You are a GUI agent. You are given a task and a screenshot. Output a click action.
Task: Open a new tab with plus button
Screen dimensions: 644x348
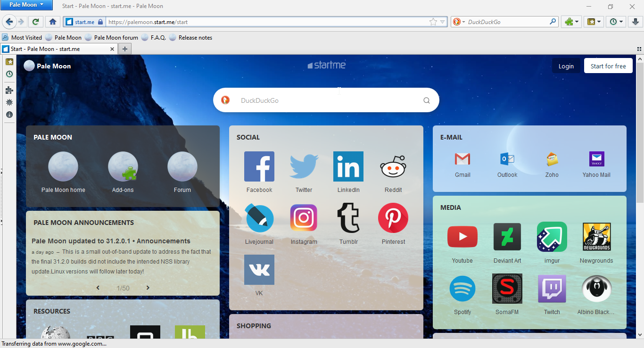124,49
